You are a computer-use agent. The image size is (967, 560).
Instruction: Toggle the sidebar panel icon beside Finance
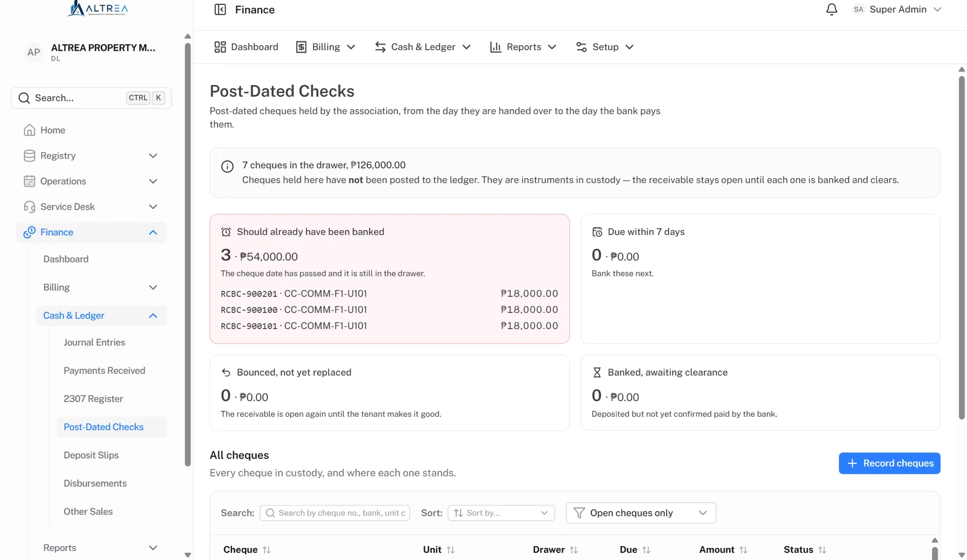[220, 10]
